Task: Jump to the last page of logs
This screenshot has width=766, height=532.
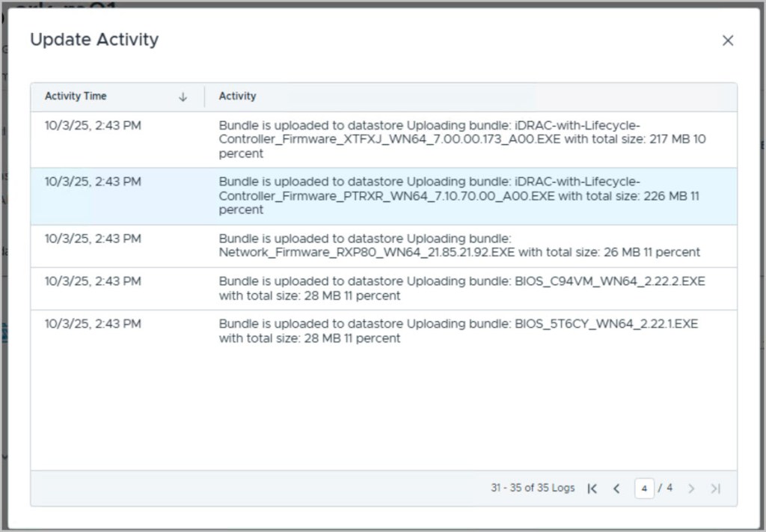Action: pos(715,489)
